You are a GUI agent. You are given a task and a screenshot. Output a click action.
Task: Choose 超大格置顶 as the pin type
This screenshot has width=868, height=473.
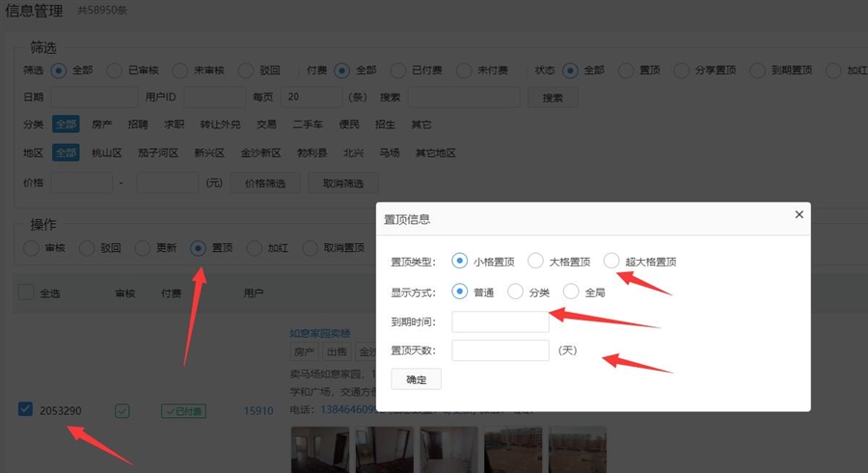(611, 261)
